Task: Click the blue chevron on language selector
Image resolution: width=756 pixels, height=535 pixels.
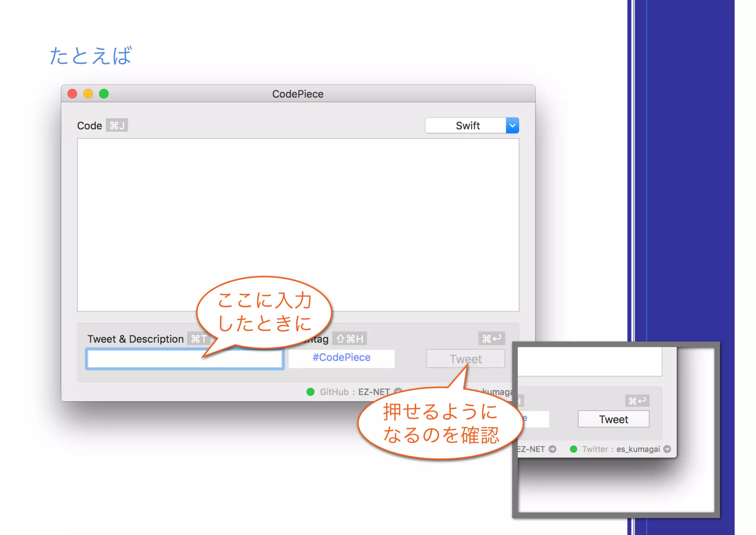Action: click(512, 126)
